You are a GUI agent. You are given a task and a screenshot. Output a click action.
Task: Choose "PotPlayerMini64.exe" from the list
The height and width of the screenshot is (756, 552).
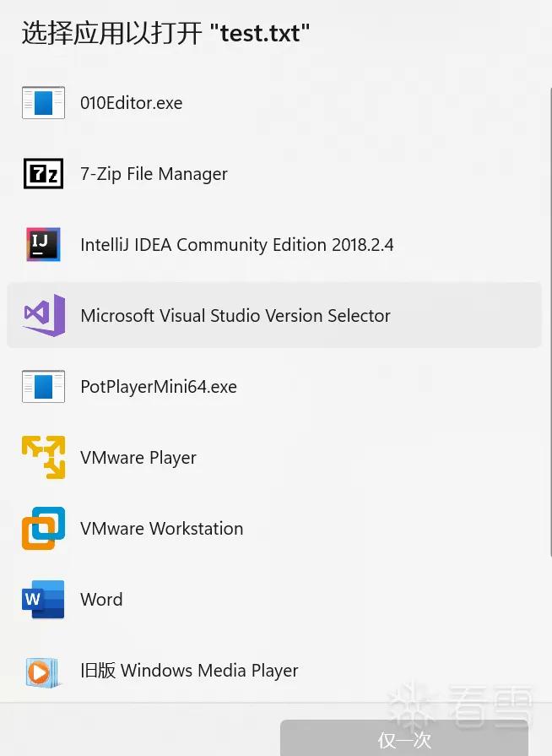(x=159, y=387)
